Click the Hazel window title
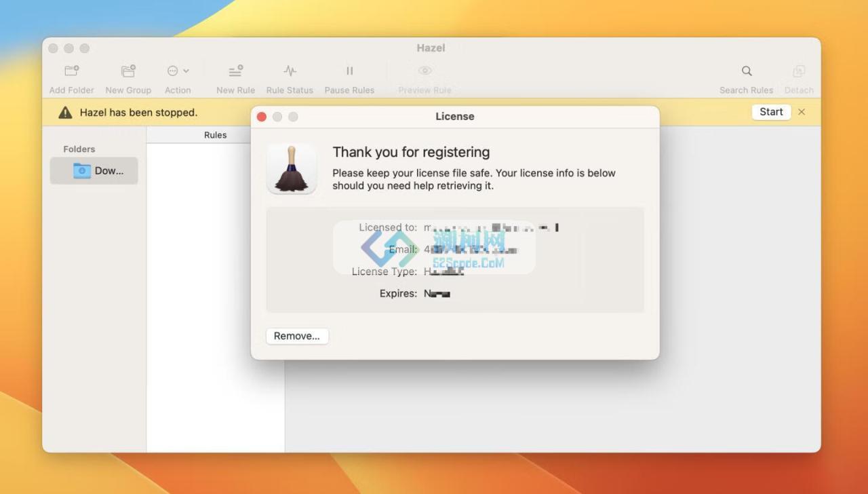This screenshot has height=494, width=868. point(431,48)
